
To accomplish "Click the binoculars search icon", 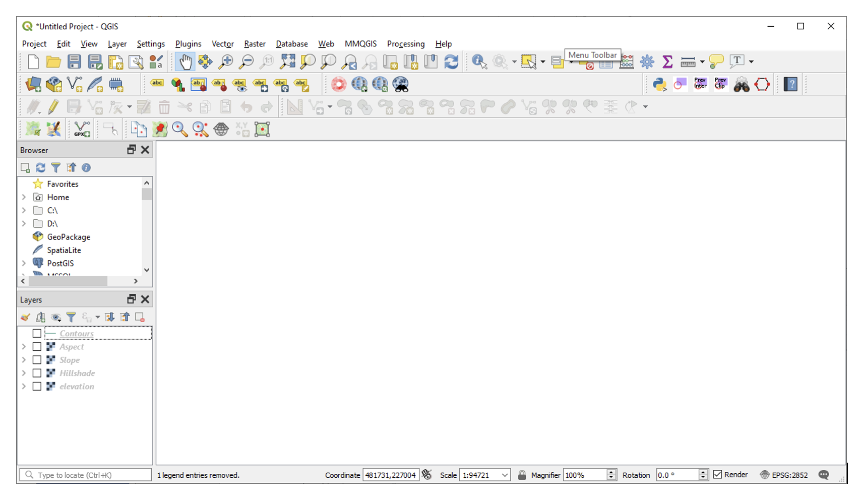I will 742,84.
